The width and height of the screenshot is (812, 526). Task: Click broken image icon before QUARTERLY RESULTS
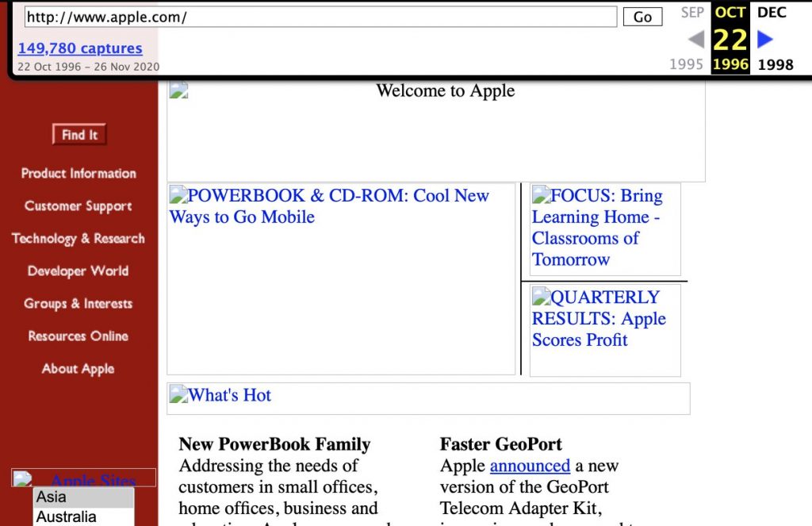(x=541, y=297)
